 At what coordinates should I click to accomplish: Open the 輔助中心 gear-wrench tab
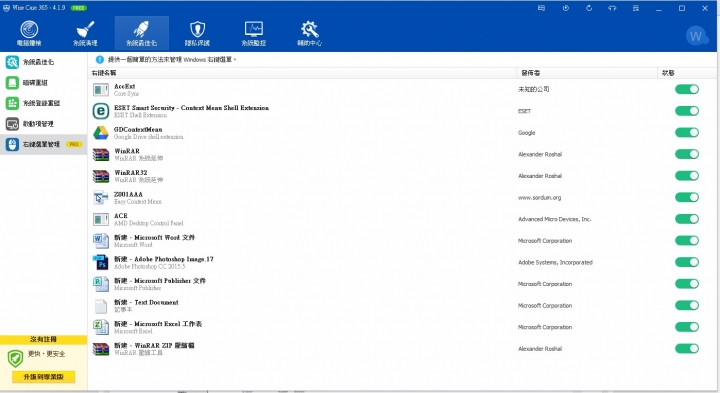click(x=309, y=33)
